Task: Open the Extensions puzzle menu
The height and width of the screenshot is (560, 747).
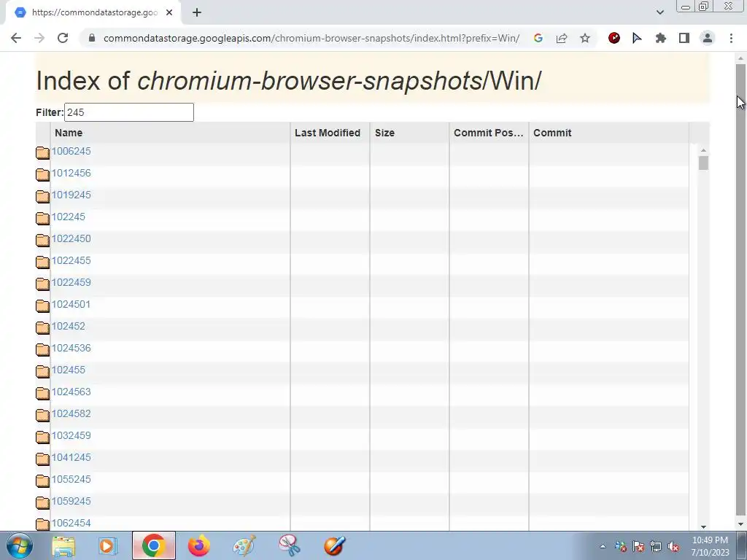Action: tap(660, 38)
